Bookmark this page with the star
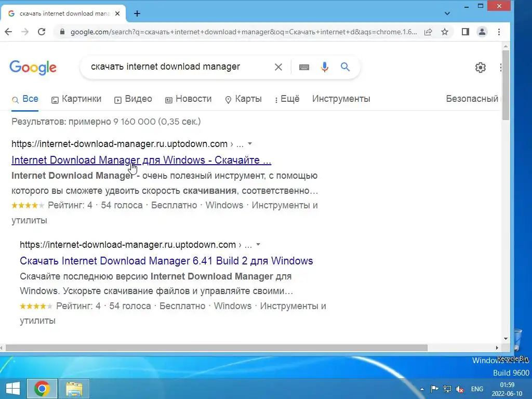 coord(445,32)
